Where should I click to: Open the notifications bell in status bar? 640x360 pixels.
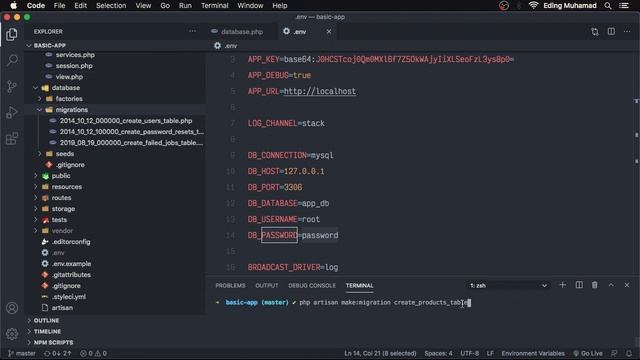tap(629, 353)
